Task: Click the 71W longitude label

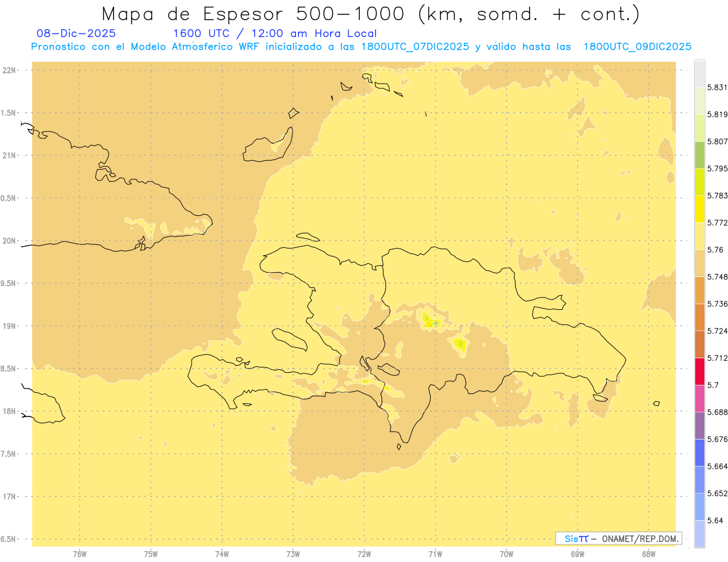Action: [435, 554]
